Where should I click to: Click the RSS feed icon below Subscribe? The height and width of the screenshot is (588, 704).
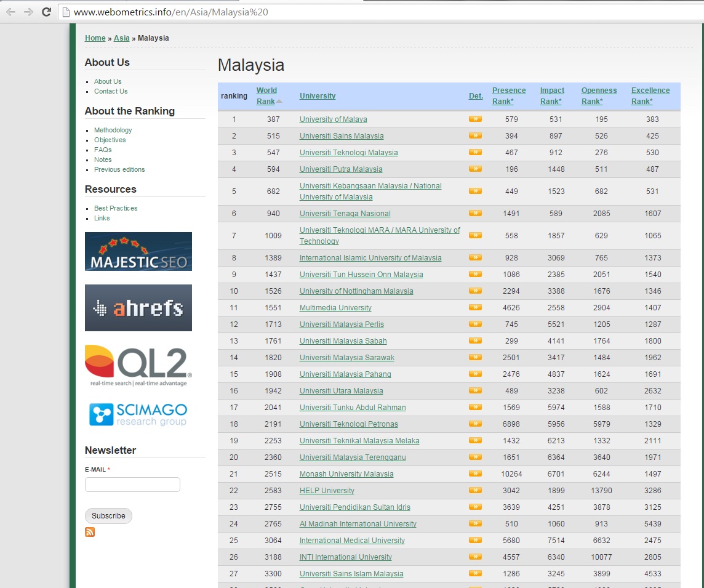click(90, 532)
